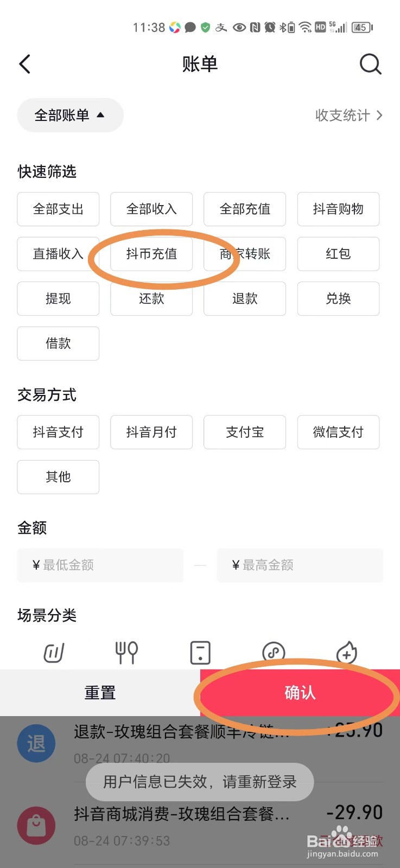This screenshot has width=400, height=868.
Task: Select the 提现 filter option
Action: [x=58, y=298]
